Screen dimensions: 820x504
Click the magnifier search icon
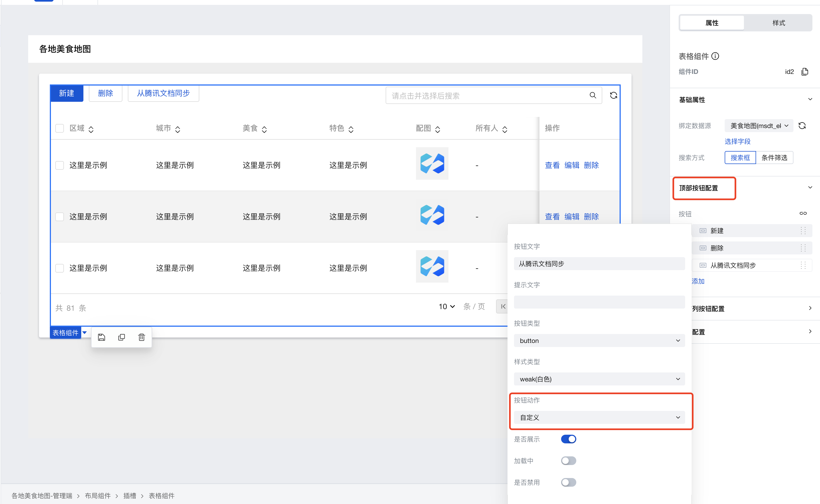pos(593,95)
